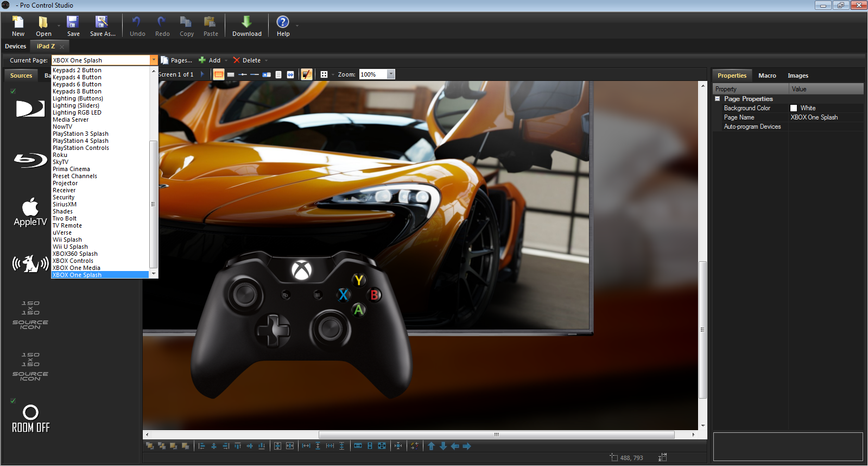Open the Macro tab
Viewport: 868px width, 466px height.
pyautogui.click(x=767, y=75)
